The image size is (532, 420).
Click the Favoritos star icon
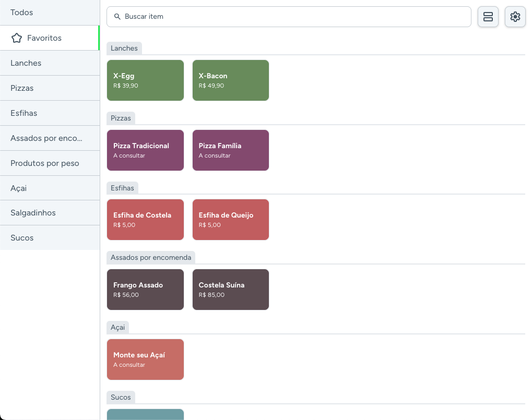[x=17, y=38]
